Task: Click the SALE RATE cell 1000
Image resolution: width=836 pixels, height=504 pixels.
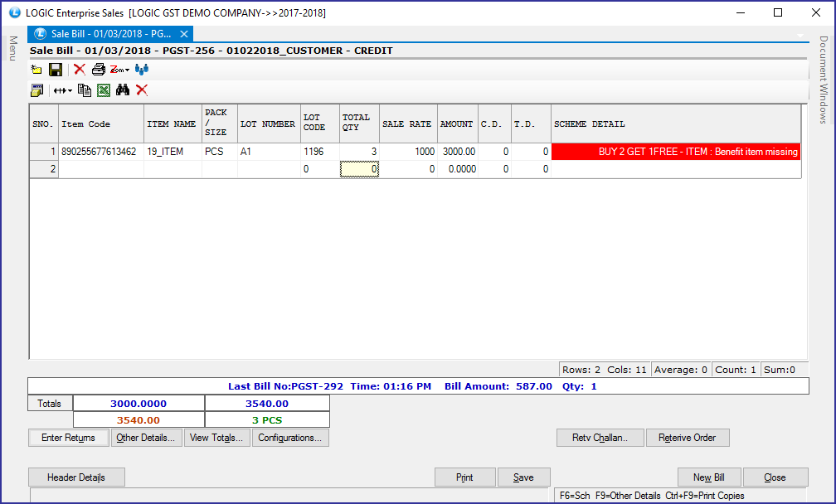Action: pos(408,152)
